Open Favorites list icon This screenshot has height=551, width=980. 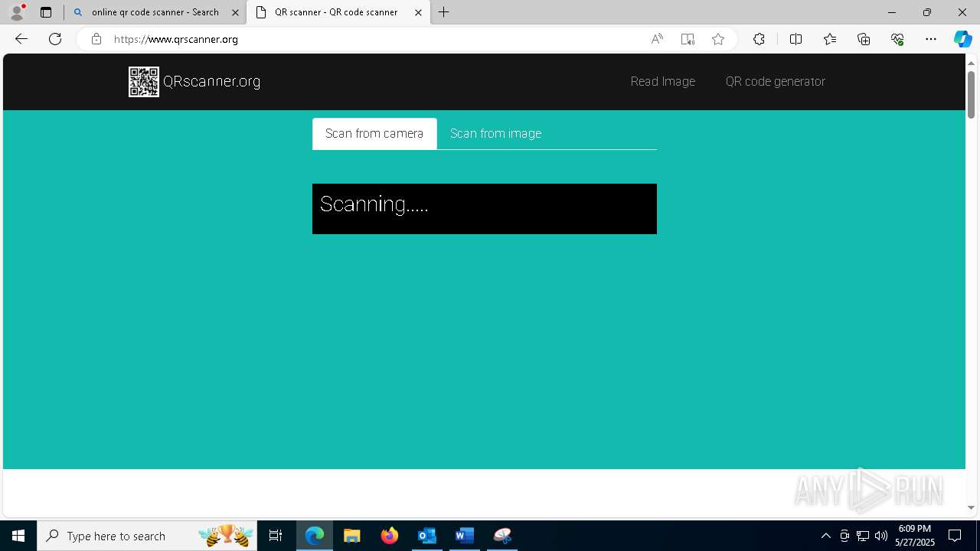point(830,39)
